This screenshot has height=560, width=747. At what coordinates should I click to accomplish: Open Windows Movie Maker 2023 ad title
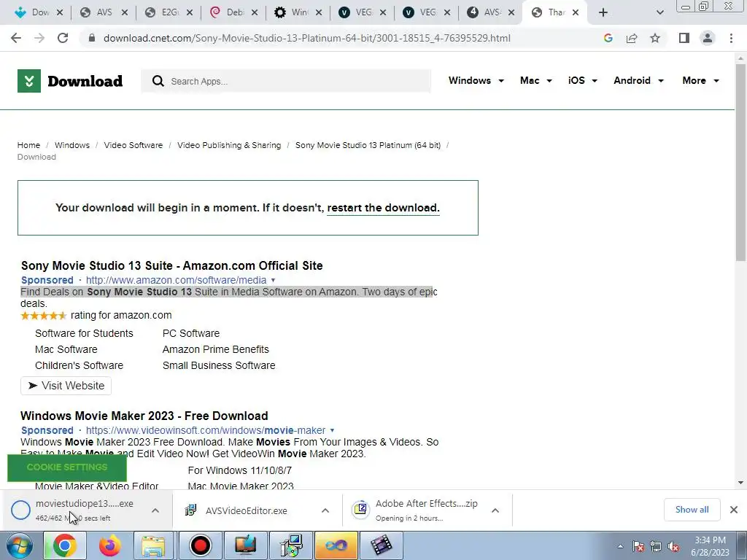(x=144, y=416)
